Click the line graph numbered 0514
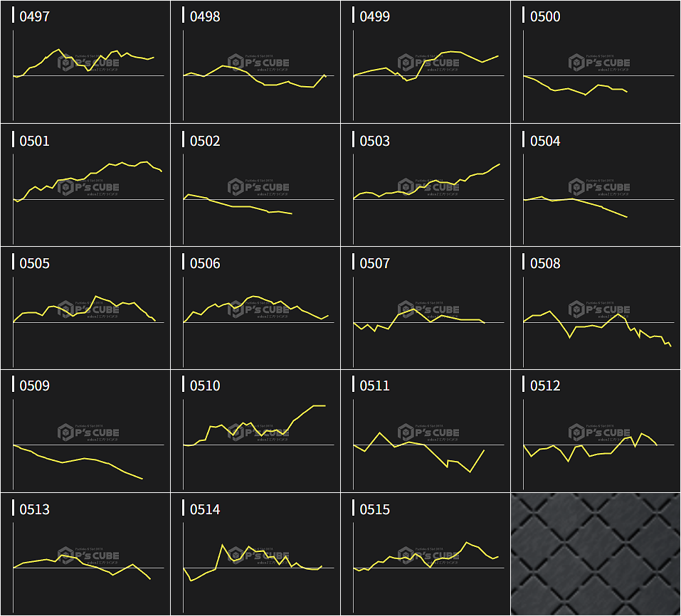Image resolution: width=681 pixels, height=616 pixels. coord(255,554)
